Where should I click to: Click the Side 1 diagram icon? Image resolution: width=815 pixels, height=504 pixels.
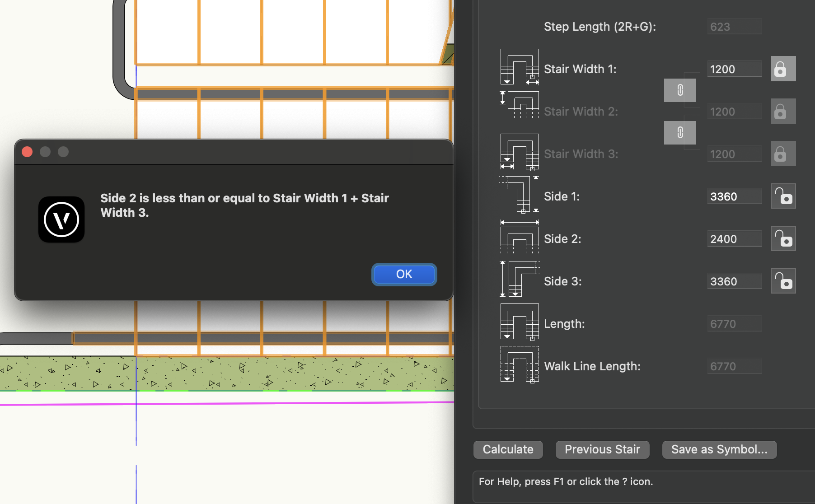(520, 195)
